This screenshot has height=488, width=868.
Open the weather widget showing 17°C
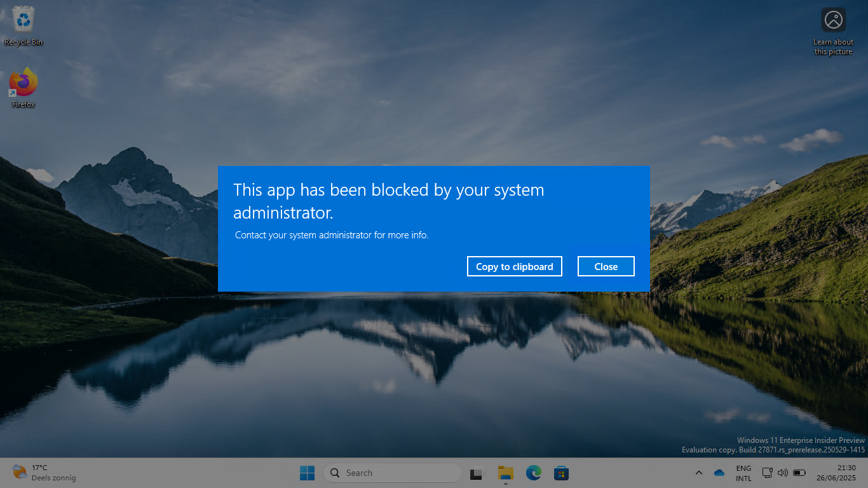(43, 473)
